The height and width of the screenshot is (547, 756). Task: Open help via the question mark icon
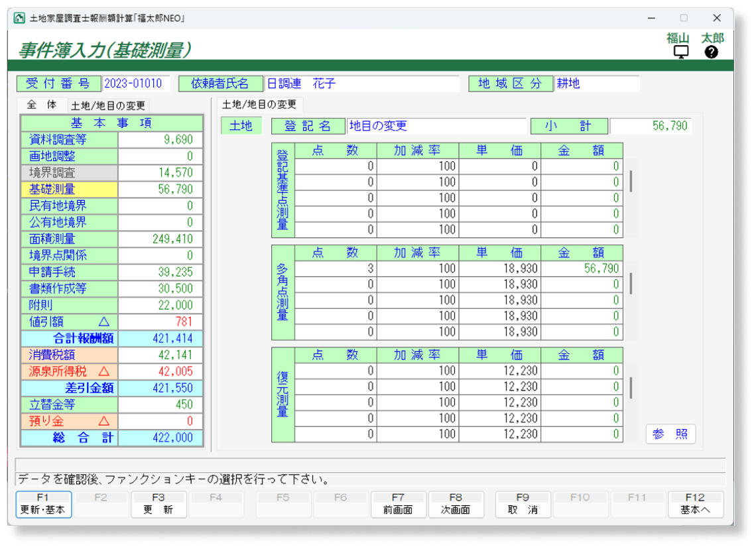(712, 52)
